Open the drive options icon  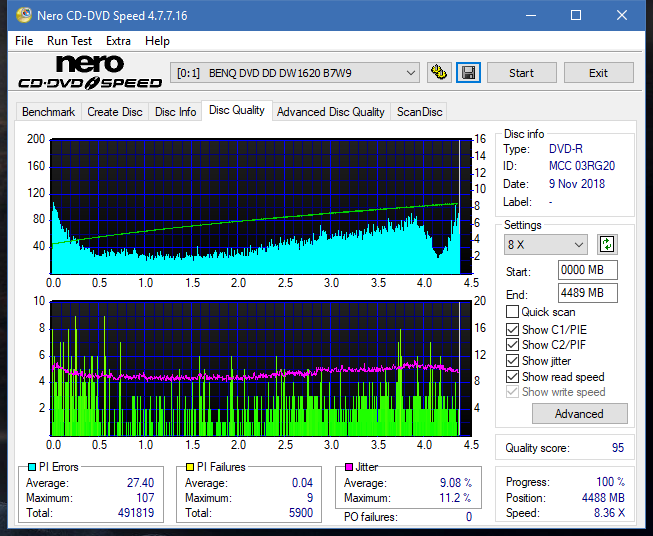pos(439,73)
